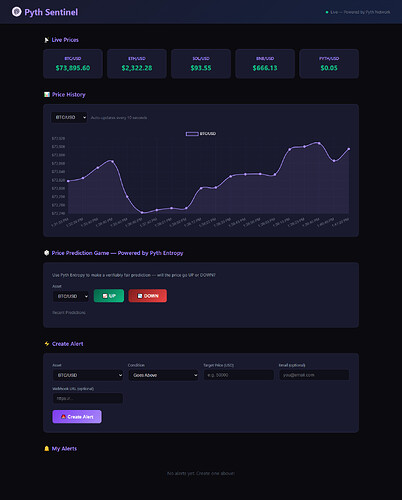Click the lowest data point on chart
The image size is (402, 500).
142,212
